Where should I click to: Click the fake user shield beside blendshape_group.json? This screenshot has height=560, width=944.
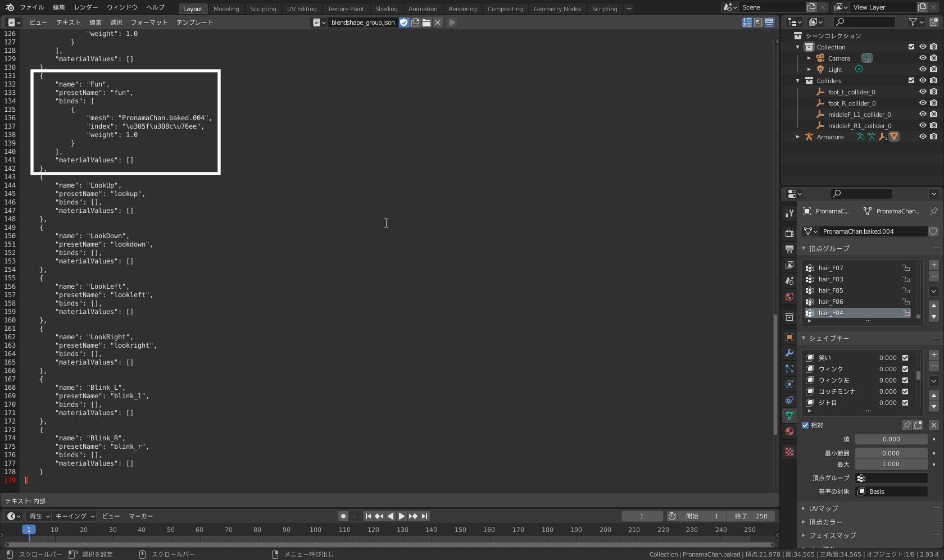tap(404, 22)
